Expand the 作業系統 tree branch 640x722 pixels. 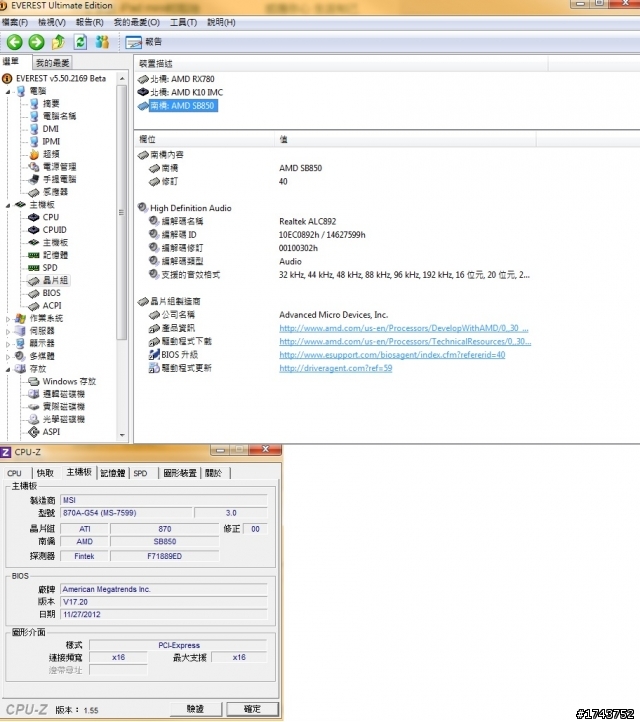click(8, 319)
